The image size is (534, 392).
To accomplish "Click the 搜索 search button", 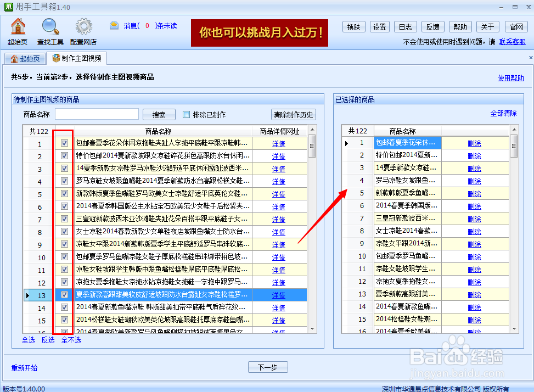I will [159, 114].
